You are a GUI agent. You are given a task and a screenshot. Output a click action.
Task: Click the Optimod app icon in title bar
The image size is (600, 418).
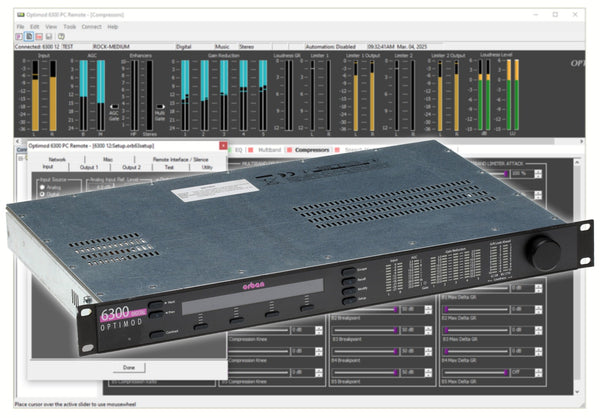click(x=8, y=15)
